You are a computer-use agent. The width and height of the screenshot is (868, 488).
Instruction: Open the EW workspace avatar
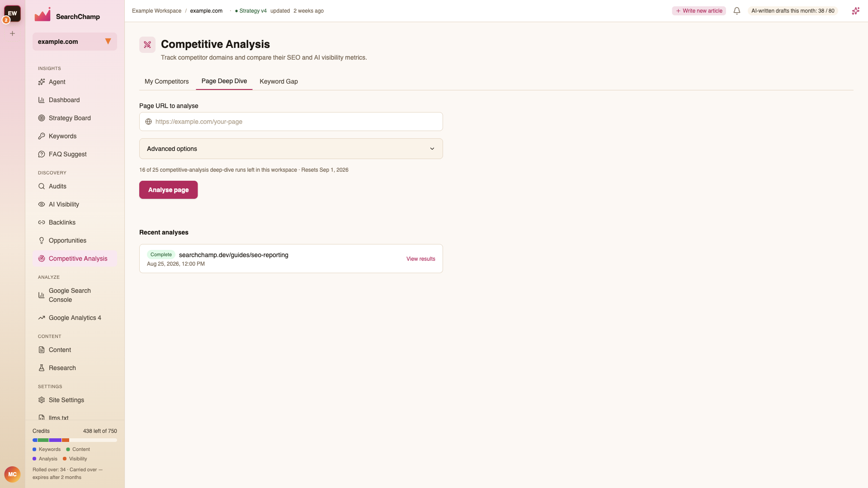tap(13, 14)
